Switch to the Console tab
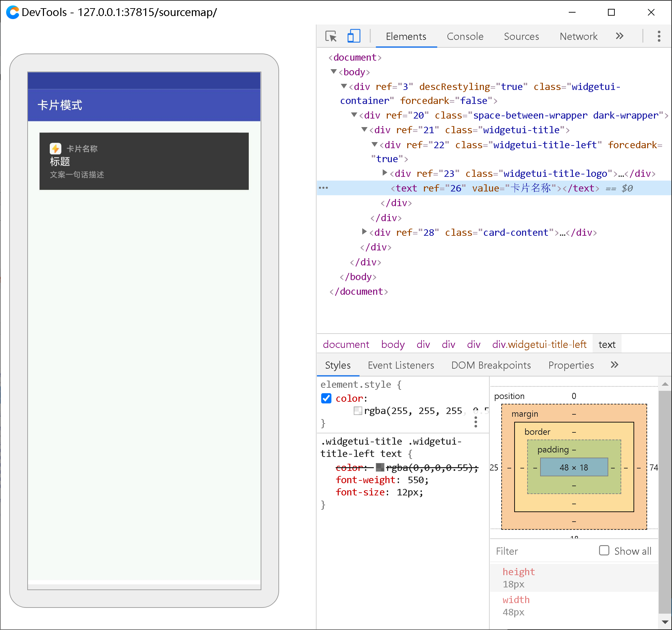This screenshot has width=672, height=630. pos(465,36)
